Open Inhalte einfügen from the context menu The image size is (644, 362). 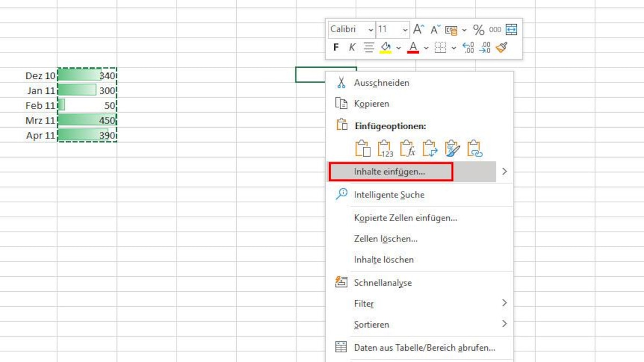[x=390, y=171]
